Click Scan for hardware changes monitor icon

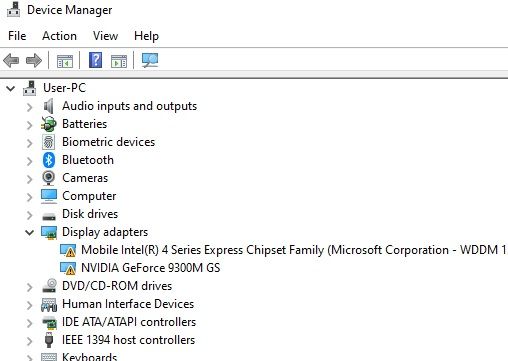coord(150,60)
